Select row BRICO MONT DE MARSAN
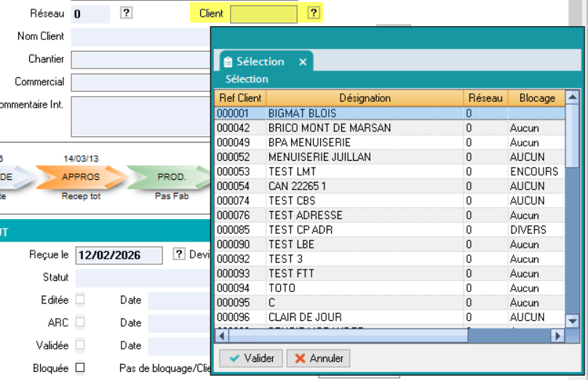588x380 pixels. pos(390,128)
